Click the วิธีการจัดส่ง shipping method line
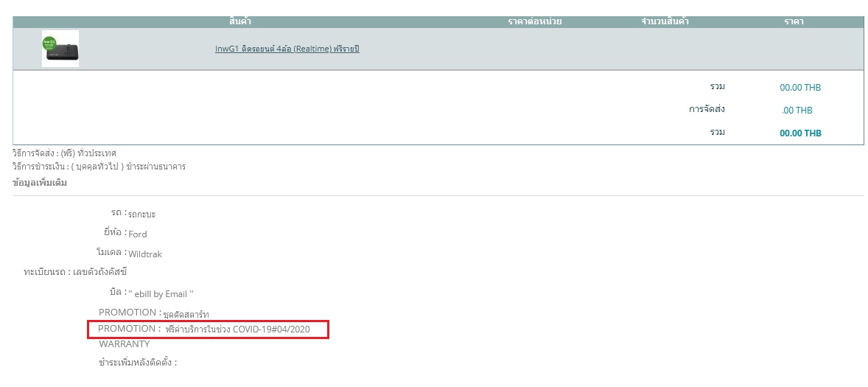The width and height of the screenshot is (868, 387). point(64,153)
